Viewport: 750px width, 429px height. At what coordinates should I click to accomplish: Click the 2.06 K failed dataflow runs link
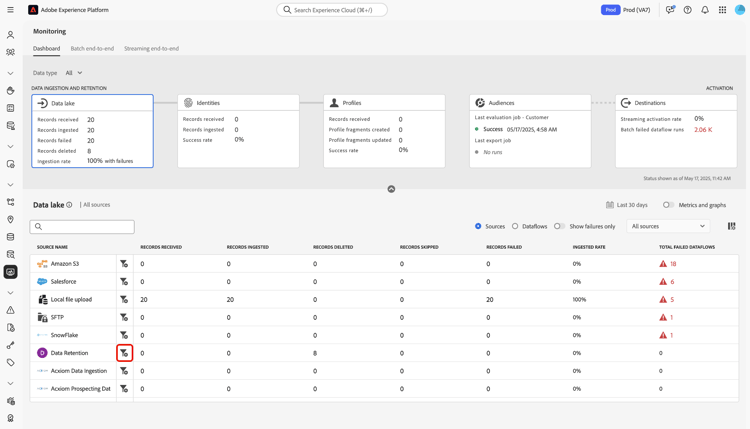[703, 129]
